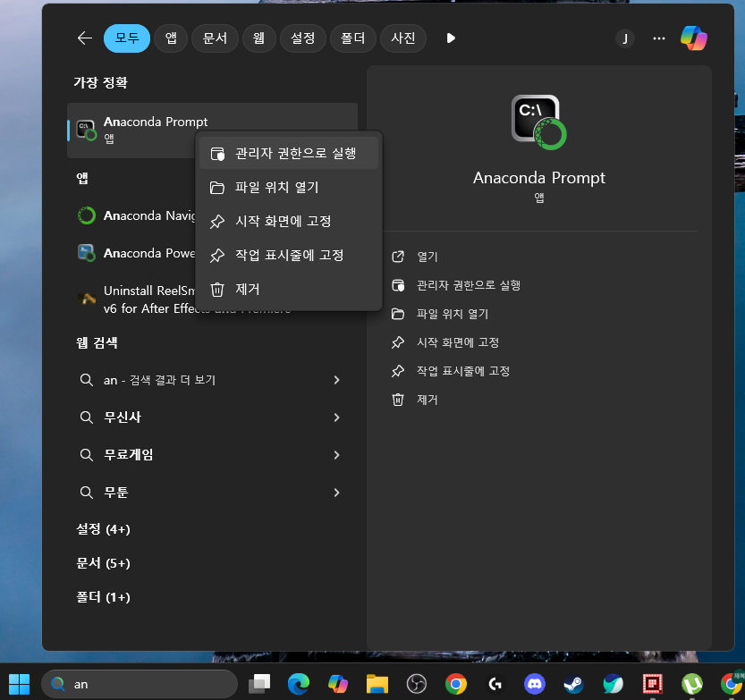Open Discord from the taskbar

(x=535, y=684)
